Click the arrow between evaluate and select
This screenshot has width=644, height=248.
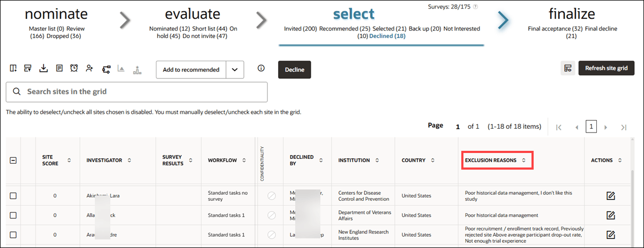click(261, 20)
